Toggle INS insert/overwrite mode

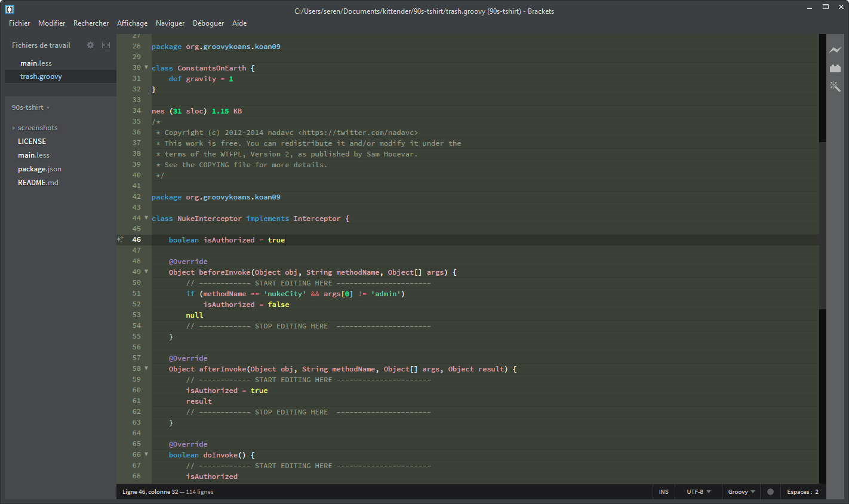click(664, 492)
